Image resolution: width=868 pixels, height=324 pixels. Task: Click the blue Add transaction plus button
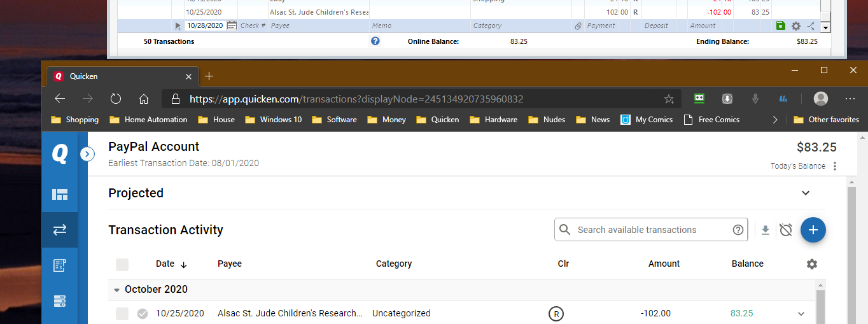[813, 230]
